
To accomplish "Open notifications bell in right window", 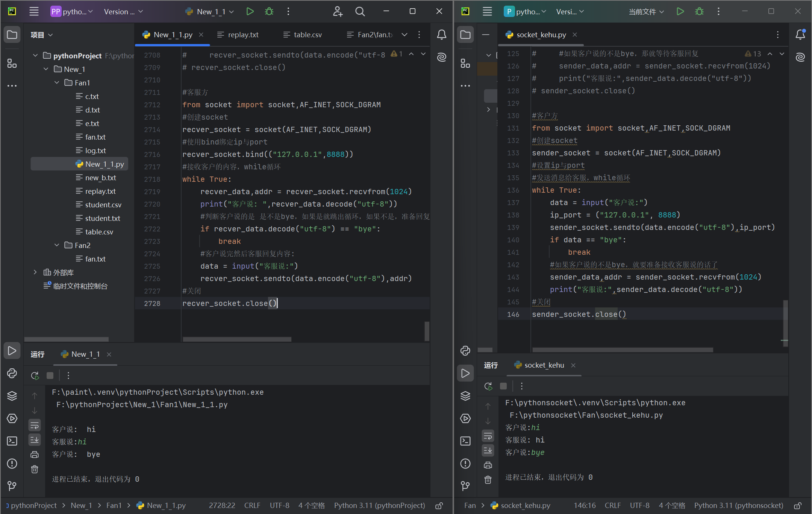I will pos(800,35).
